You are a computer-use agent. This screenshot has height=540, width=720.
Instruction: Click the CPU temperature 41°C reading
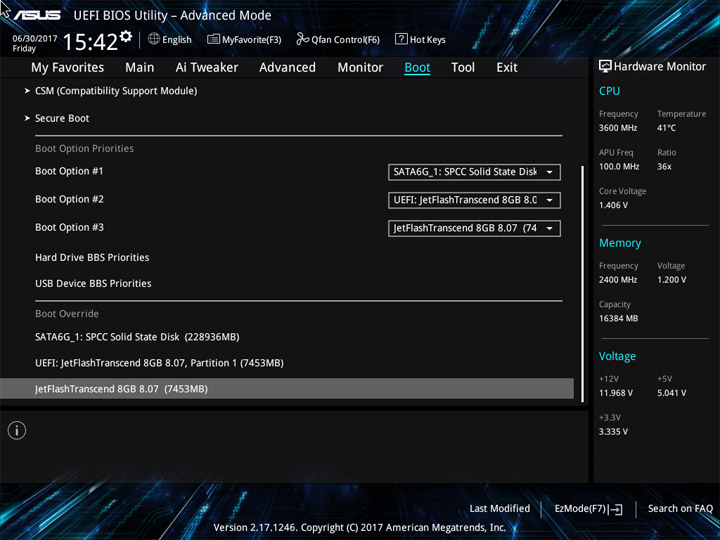coord(666,128)
